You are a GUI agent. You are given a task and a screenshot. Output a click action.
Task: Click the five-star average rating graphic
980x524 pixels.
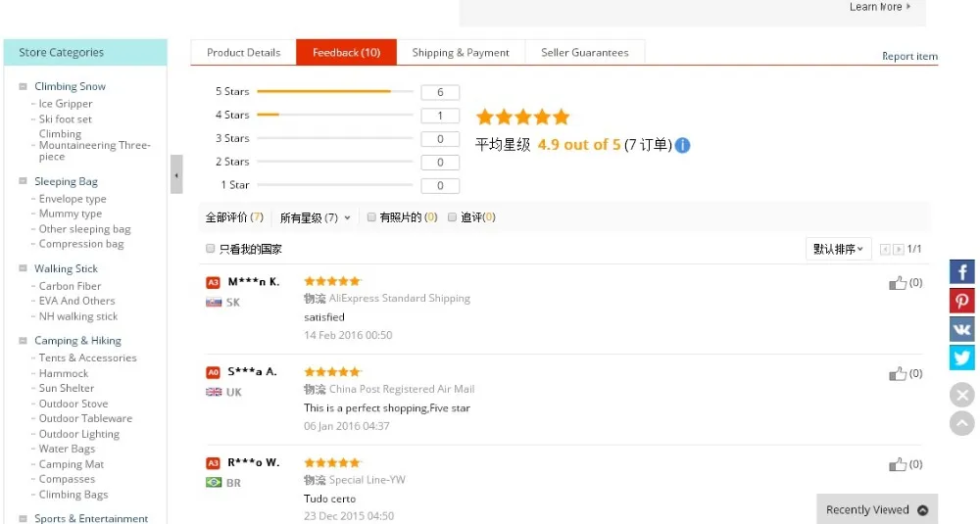coord(523,117)
